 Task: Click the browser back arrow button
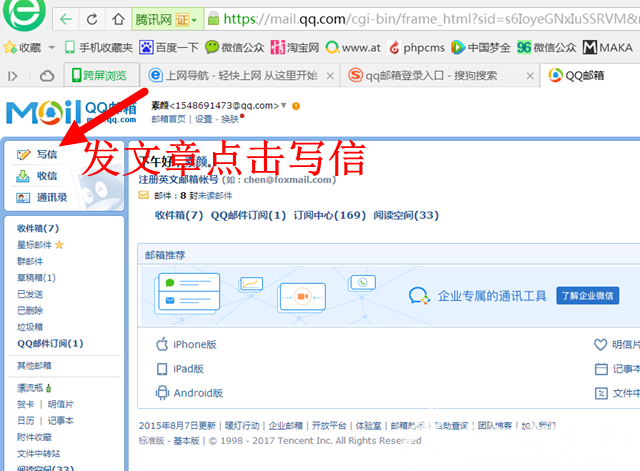coord(66,19)
